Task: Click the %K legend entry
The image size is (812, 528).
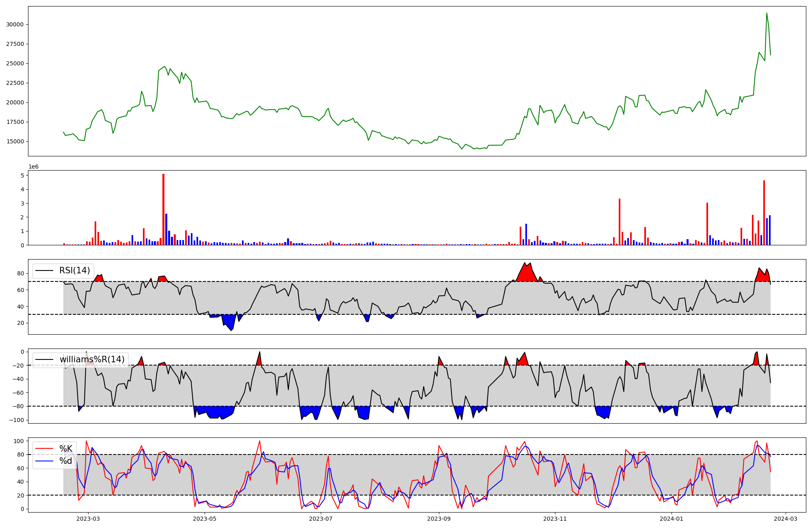Action: 66,449
